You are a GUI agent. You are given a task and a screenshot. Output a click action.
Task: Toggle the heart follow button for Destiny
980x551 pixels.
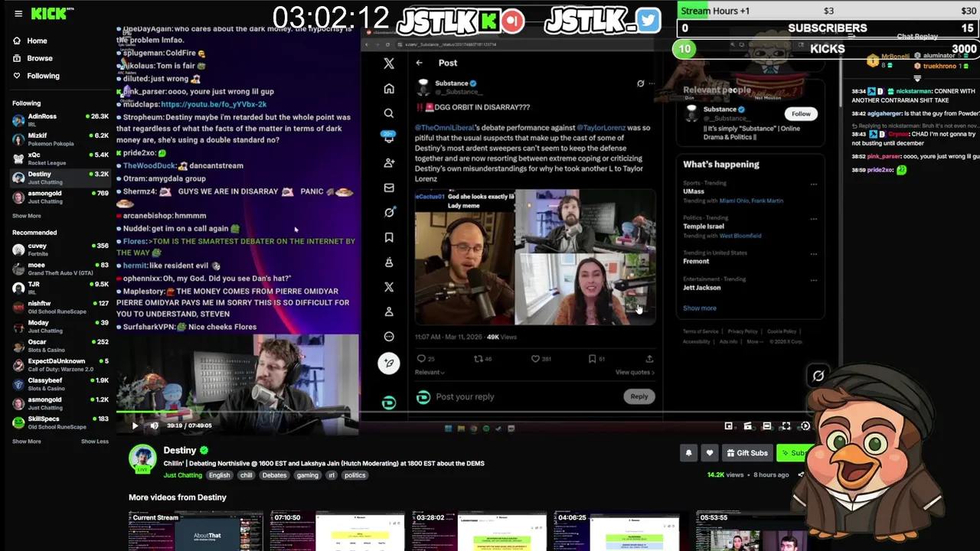point(710,453)
